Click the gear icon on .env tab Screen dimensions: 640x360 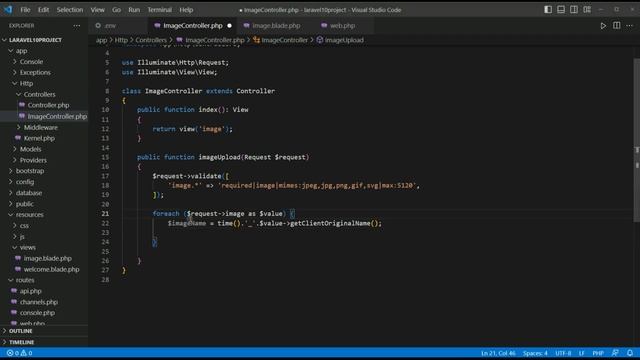coord(98,25)
